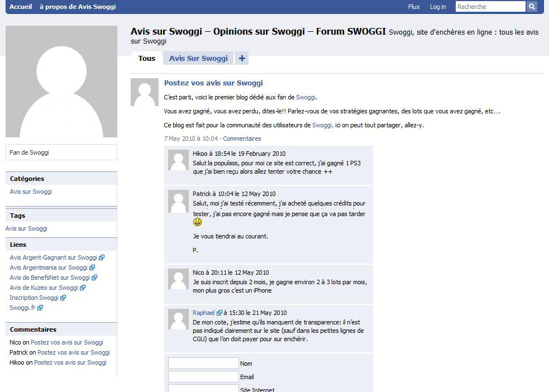Click the Commentaires link under the post

(242, 138)
